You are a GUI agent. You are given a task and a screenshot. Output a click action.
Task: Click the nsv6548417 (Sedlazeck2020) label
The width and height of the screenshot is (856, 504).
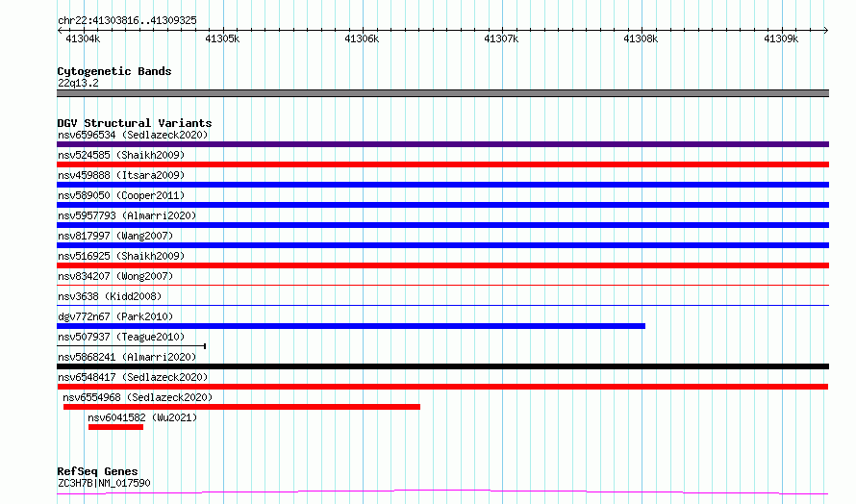[x=133, y=377]
